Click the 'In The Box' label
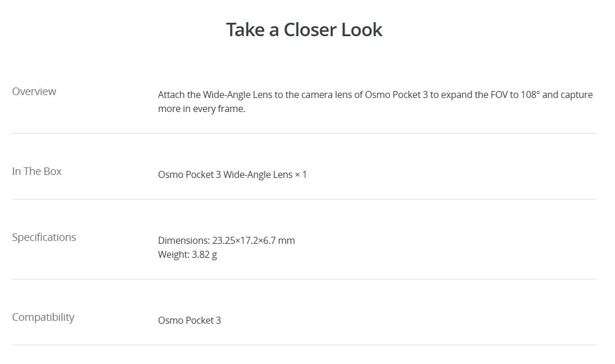Screen dimensions: 615x364 pos(37,171)
